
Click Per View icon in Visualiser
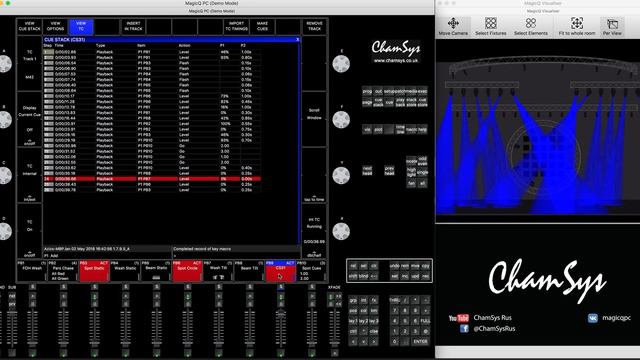612,26
